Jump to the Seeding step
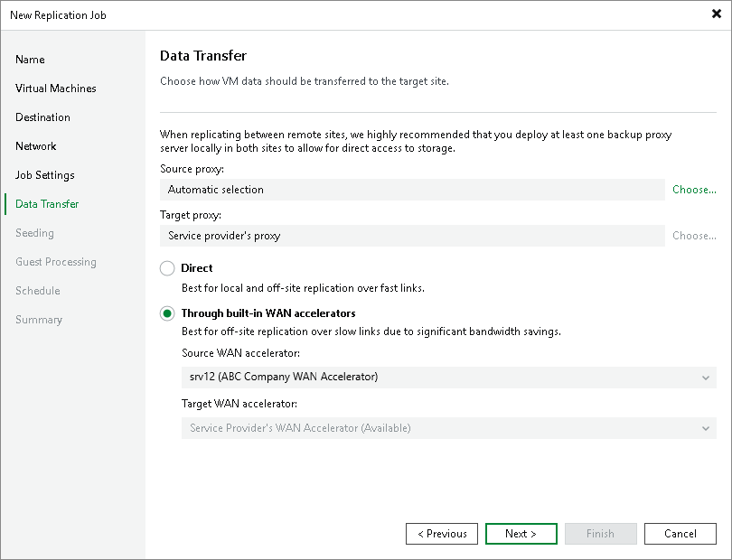The image size is (732, 560). pos(34,233)
